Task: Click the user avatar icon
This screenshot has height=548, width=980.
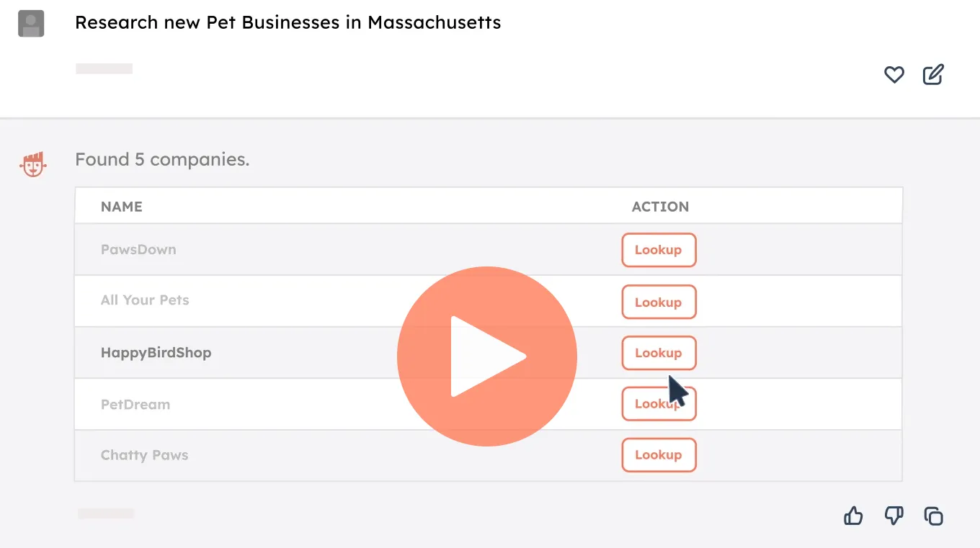Action: pos(31,24)
